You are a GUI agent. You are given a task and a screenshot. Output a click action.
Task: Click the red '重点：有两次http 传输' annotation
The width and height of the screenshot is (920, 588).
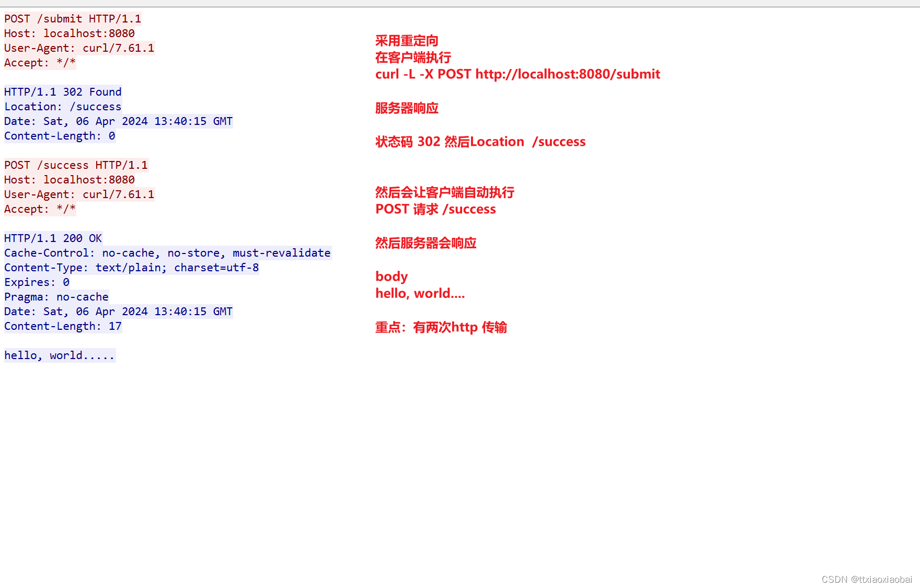(x=441, y=327)
